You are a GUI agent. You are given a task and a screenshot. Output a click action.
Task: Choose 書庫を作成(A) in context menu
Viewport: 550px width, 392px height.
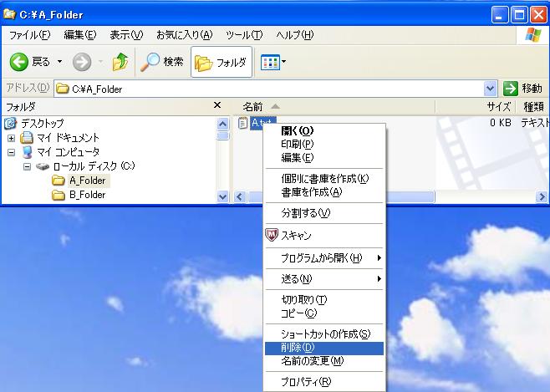(324, 192)
